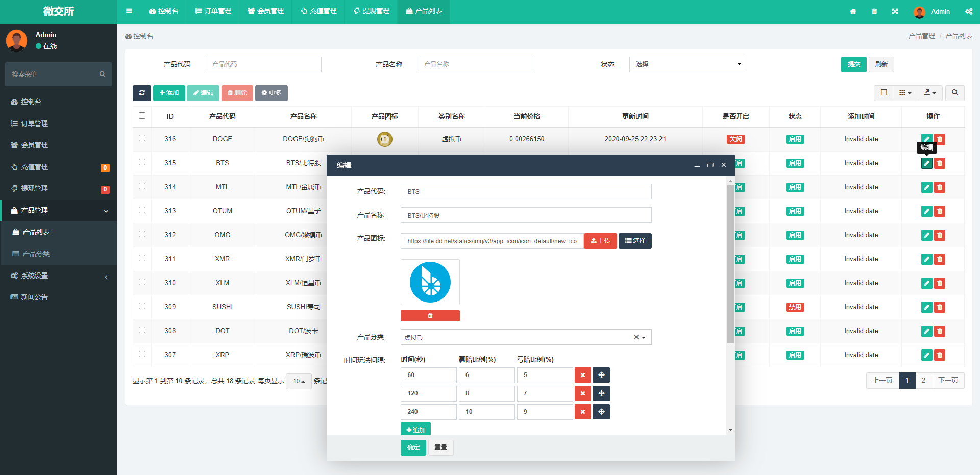
Task: Click the 上传 upload button
Action: [600, 241]
